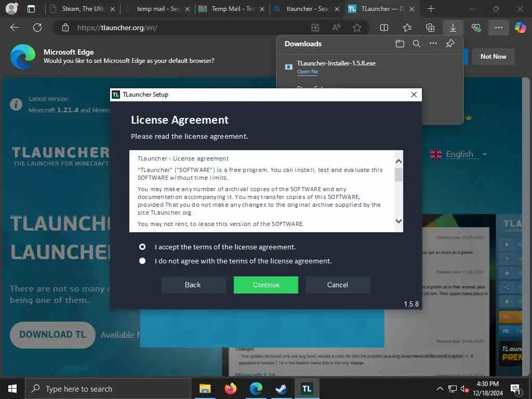
Task: Open the Edge profile avatar
Action: pos(11,9)
